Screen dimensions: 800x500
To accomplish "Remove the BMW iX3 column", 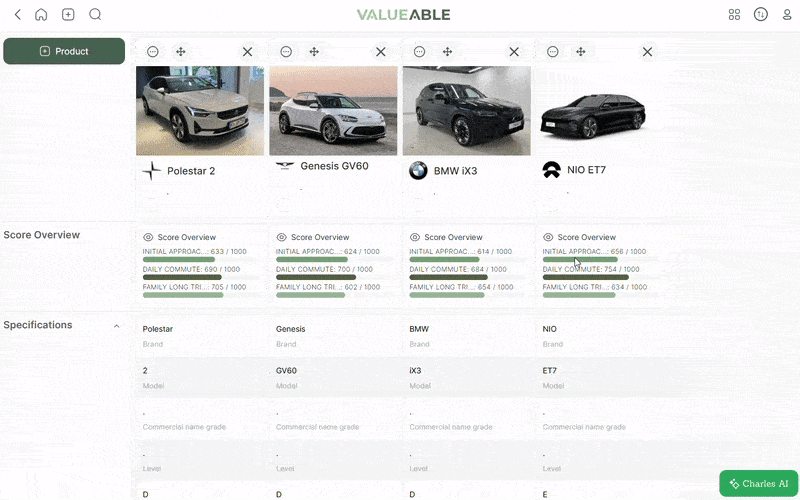I will [x=514, y=52].
